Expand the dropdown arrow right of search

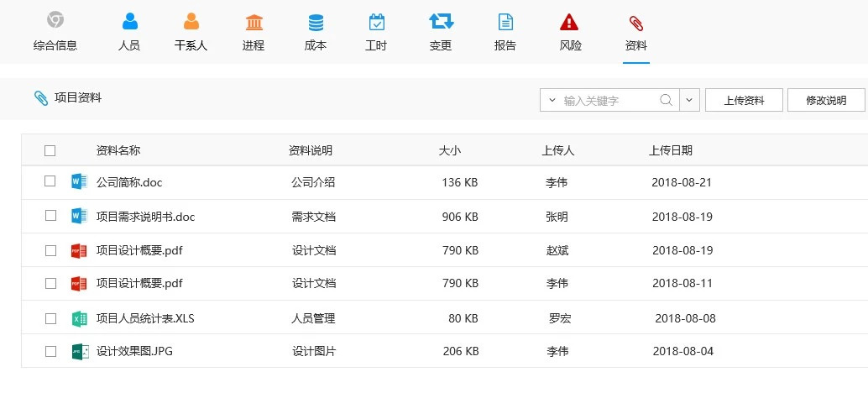(x=689, y=100)
